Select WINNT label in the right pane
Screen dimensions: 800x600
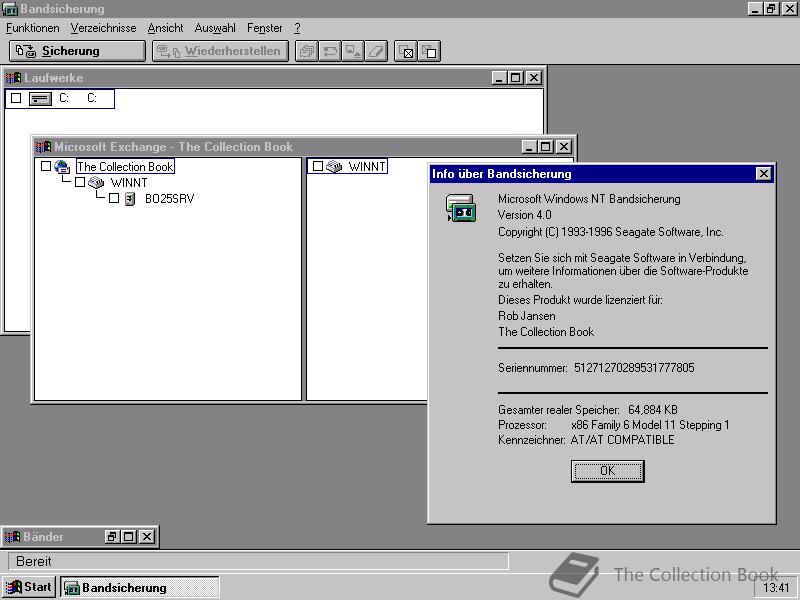367,167
